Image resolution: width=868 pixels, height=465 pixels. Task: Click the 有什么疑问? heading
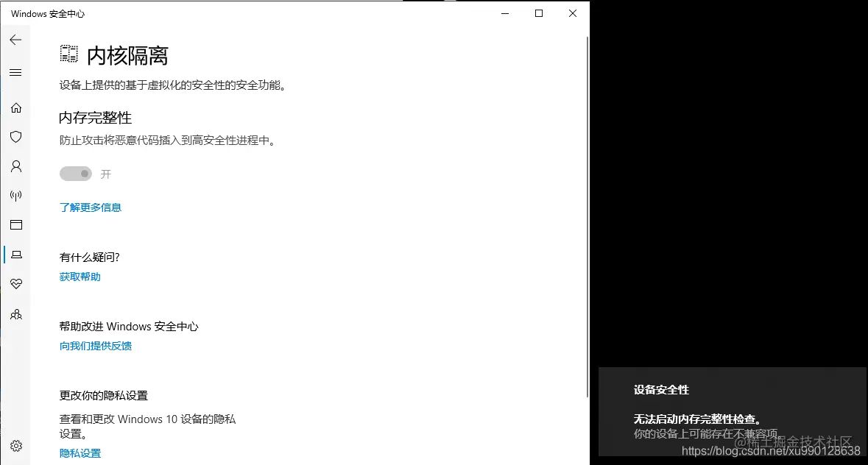(90, 257)
